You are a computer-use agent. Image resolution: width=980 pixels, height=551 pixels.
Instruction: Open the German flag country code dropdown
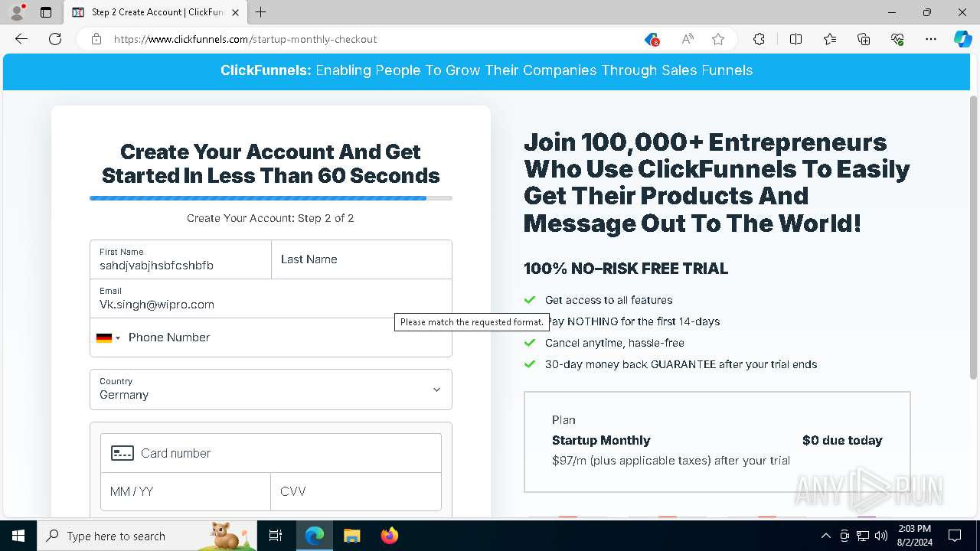pyautogui.click(x=108, y=337)
